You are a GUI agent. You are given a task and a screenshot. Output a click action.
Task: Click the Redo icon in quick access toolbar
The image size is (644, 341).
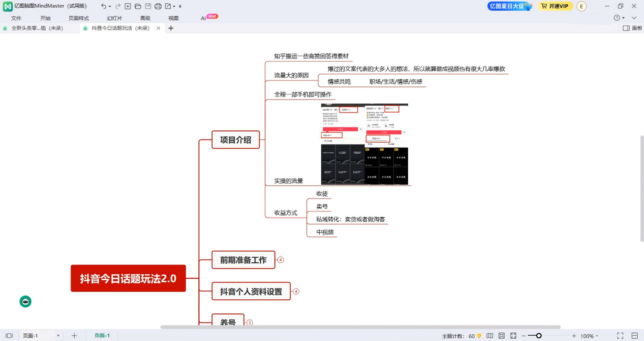(x=117, y=6)
